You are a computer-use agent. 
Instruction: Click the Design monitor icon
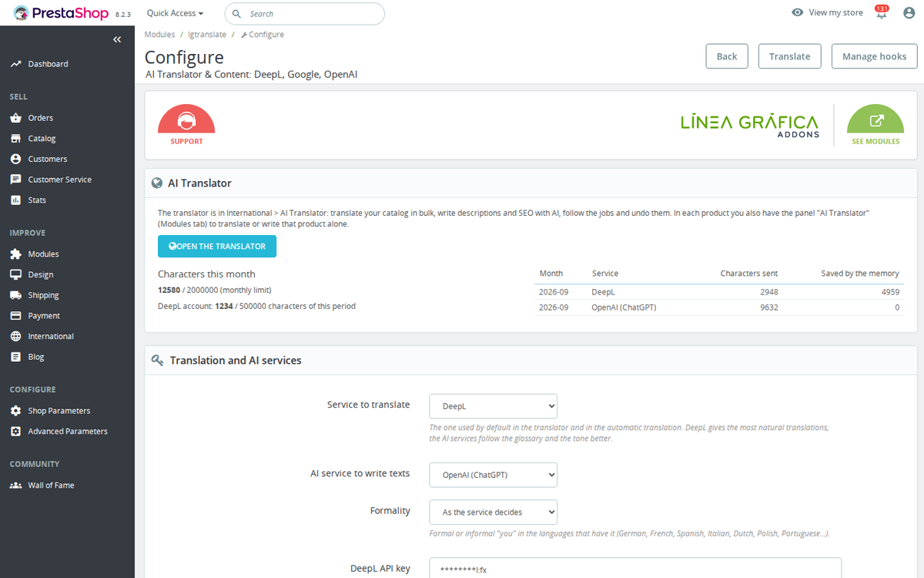[15, 274]
